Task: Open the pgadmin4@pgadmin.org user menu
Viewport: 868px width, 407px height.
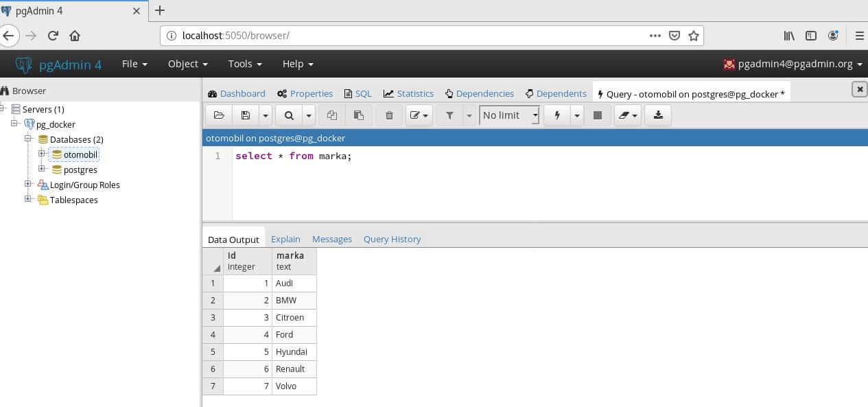Action: (x=793, y=64)
